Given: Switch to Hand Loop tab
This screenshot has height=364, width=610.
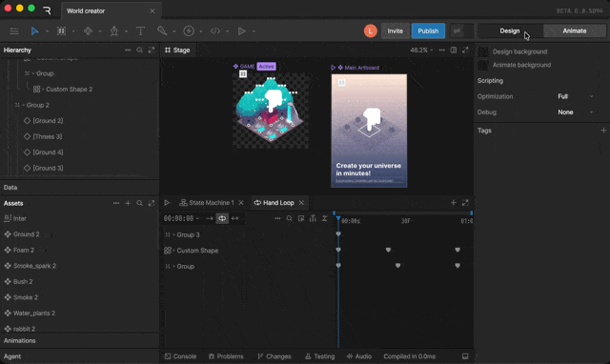Looking at the screenshot, I should [274, 203].
